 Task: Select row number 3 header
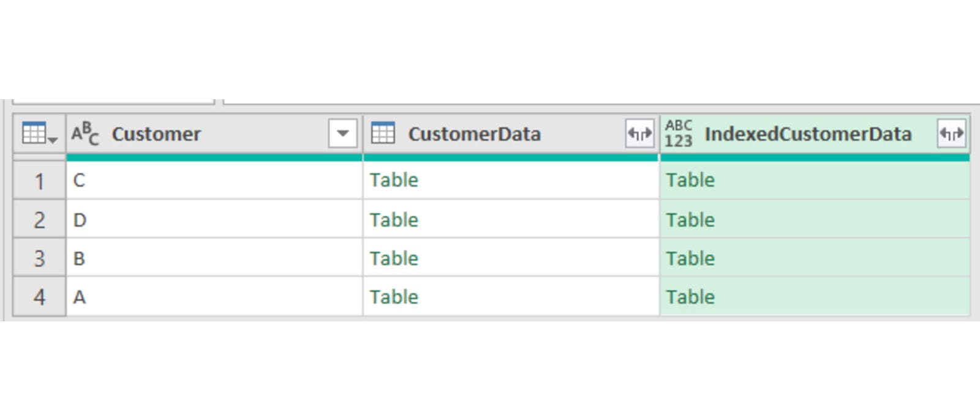pos(39,258)
